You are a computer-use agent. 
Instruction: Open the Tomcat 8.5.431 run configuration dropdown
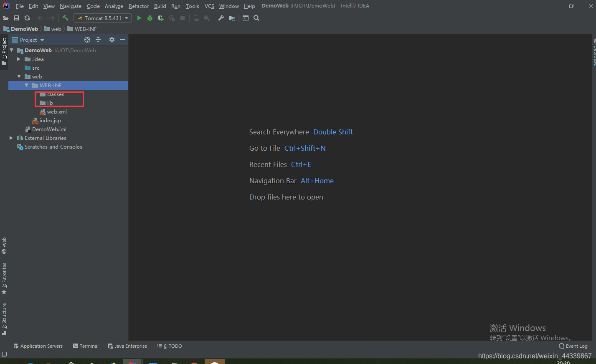pos(102,18)
